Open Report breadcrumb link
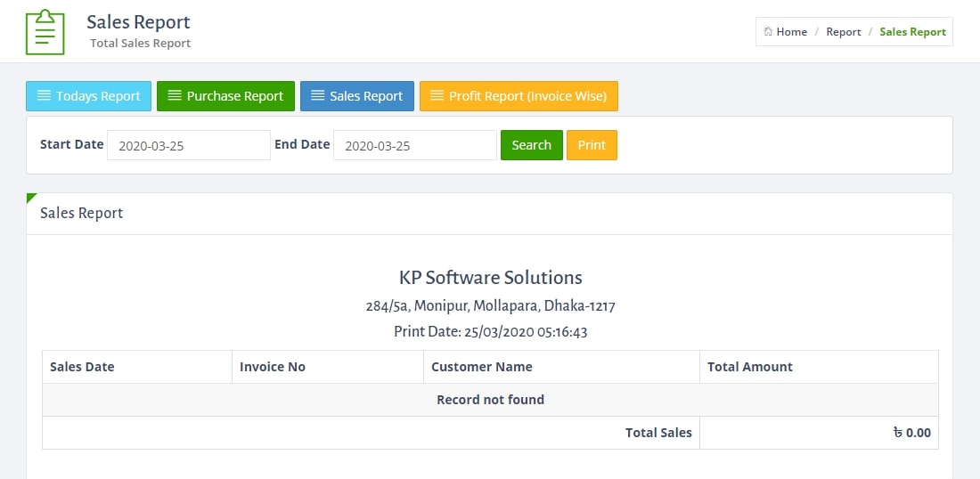Screen dimensions: 980x479 click(843, 32)
